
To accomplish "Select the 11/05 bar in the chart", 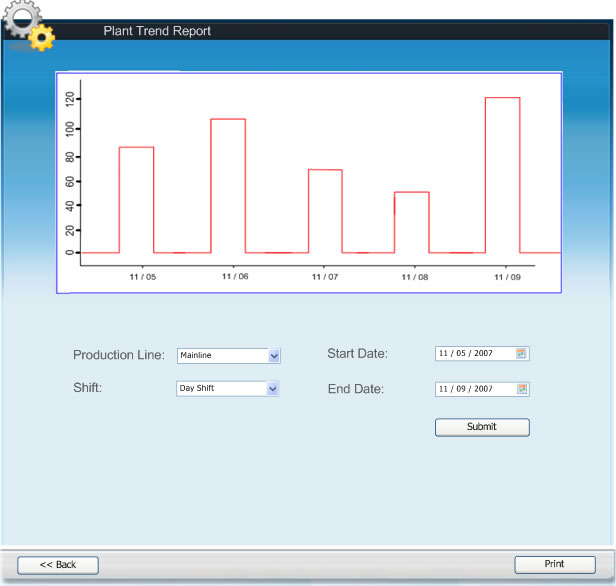I will (x=137, y=200).
